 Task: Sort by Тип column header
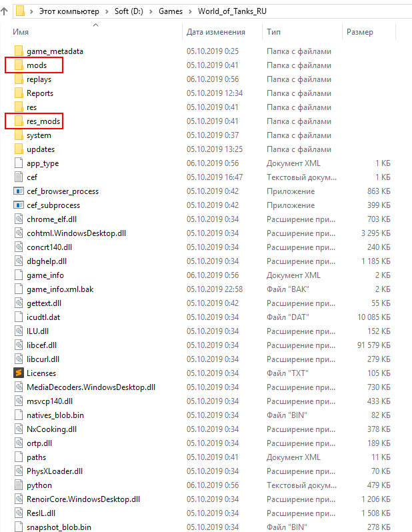273,32
